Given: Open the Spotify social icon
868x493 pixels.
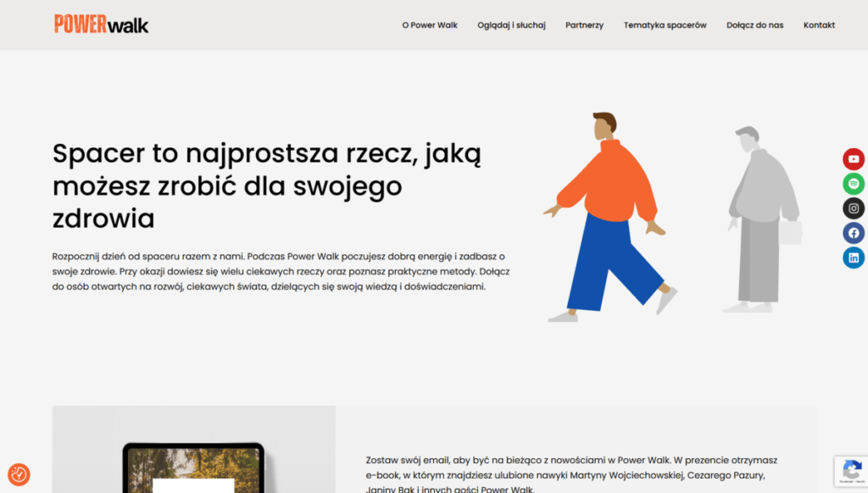Looking at the screenshot, I should 854,184.
